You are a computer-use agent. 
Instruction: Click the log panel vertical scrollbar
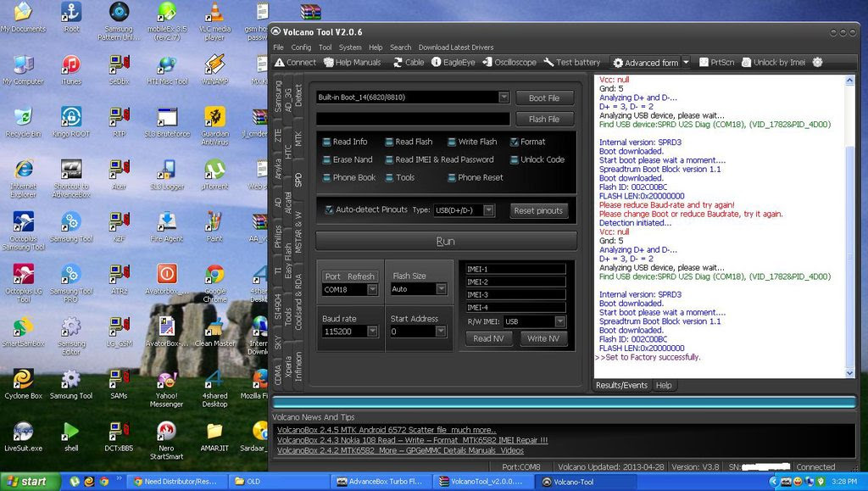click(x=850, y=227)
